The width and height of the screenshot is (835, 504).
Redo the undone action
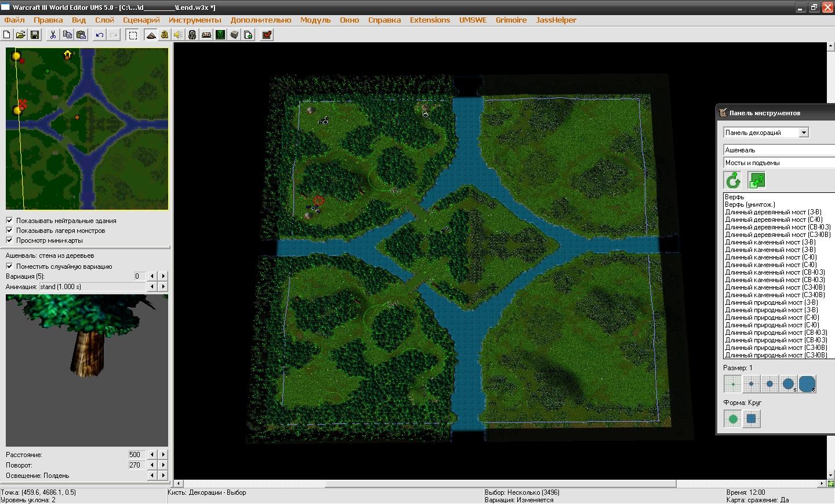coord(114,35)
